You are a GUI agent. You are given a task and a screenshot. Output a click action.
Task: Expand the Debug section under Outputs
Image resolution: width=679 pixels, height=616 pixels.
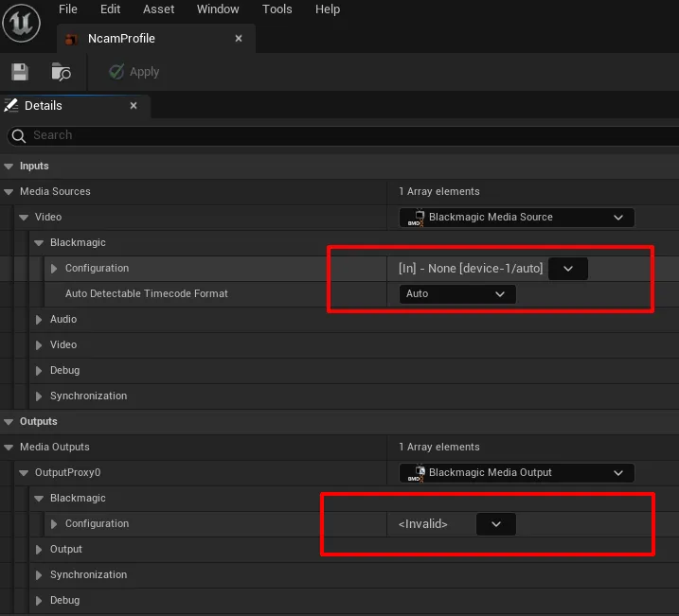39,601
